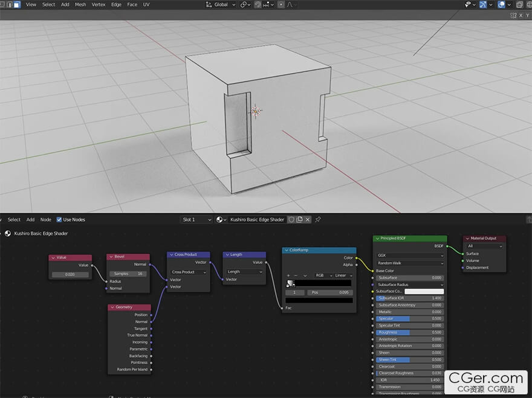Screen dimensions: 532x398
Task: Toggle viewport overlays button
Action: [501, 4]
